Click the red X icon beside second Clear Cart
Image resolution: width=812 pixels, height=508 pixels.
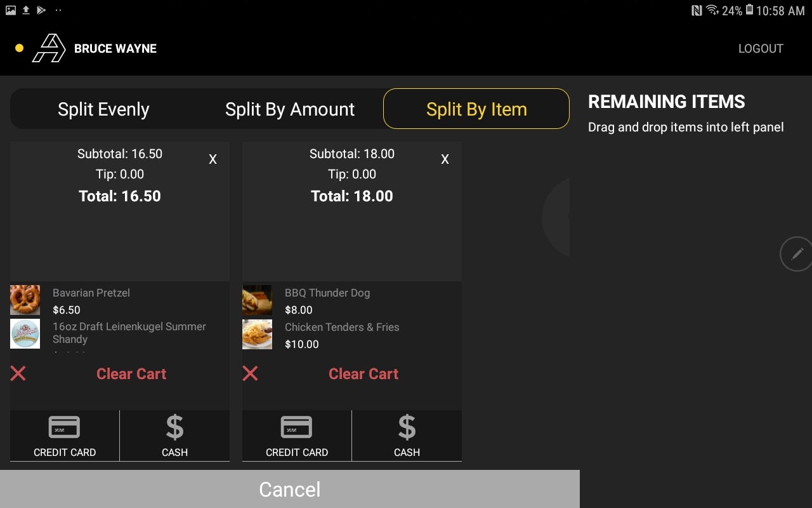[250, 373]
